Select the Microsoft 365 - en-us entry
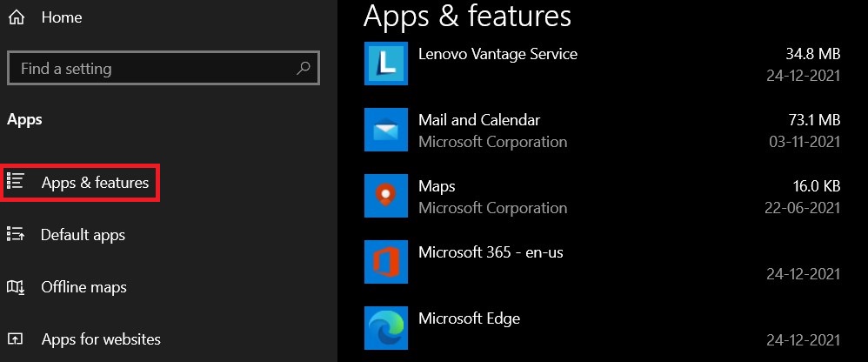This screenshot has height=362, width=868. click(491, 252)
